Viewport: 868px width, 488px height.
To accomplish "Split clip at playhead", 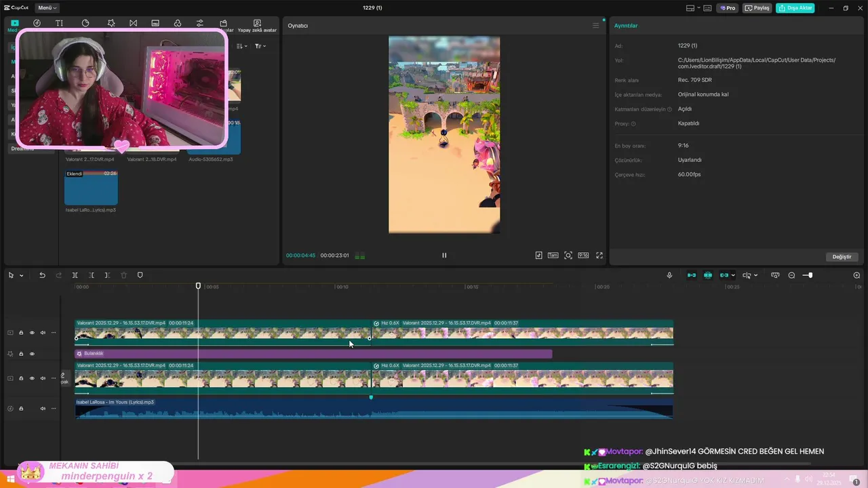I will point(75,275).
